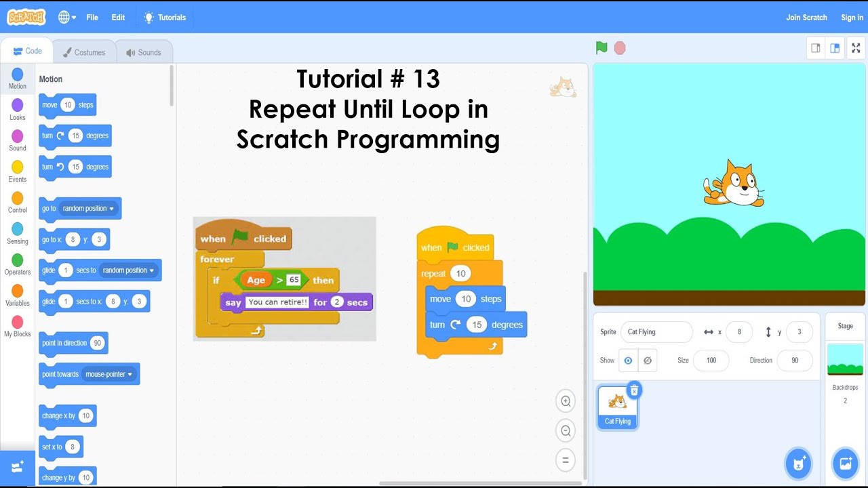Click the sprite Direction field

(x=795, y=361)
